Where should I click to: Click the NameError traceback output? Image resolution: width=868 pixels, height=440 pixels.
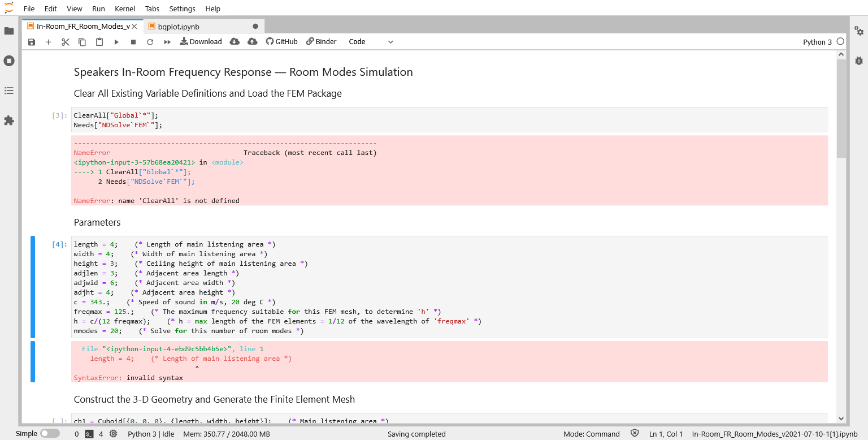point(449,170)
